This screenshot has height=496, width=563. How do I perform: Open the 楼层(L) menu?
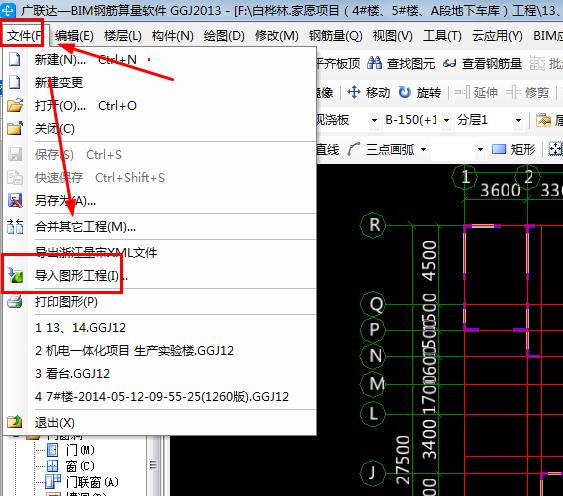coord(123,36)
